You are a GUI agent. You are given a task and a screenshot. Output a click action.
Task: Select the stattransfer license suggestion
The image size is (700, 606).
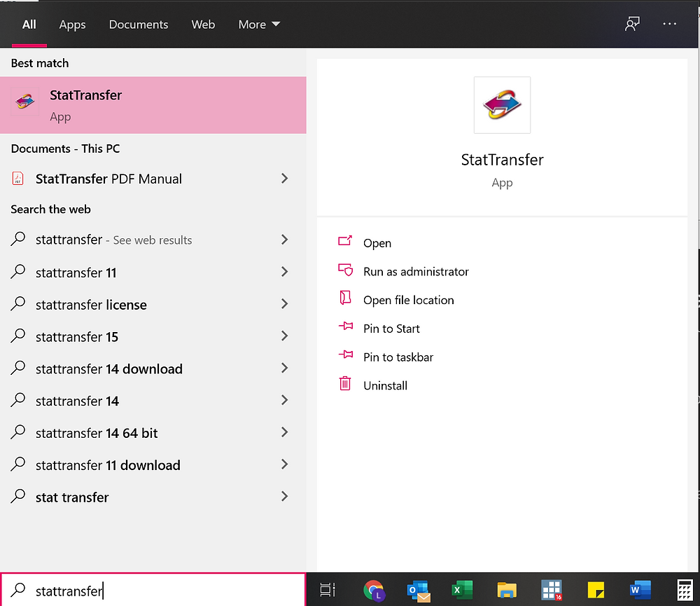click(x=153, y=304)
